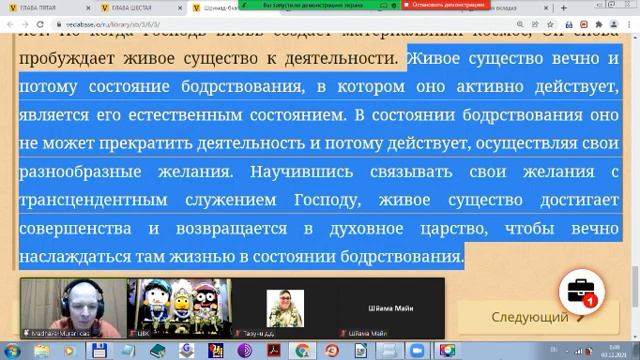Open the document taskbar icon
The height and width of the screenshot is (360, 640).
360,351
